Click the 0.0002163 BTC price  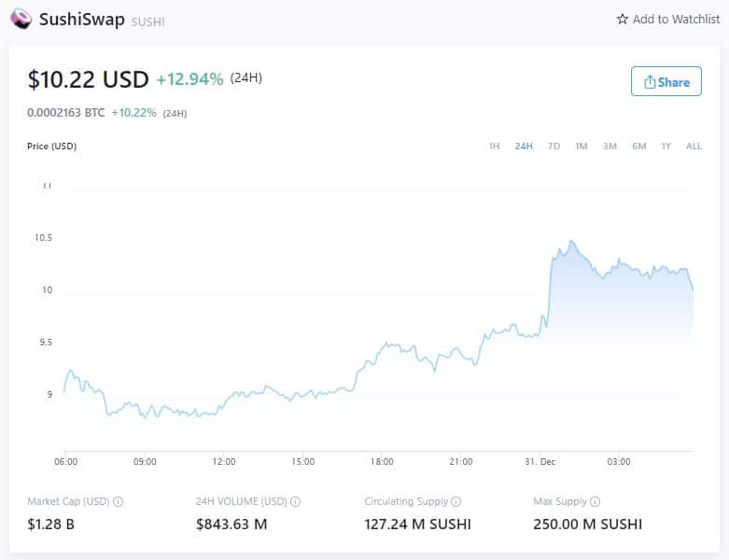coord(66,112)
